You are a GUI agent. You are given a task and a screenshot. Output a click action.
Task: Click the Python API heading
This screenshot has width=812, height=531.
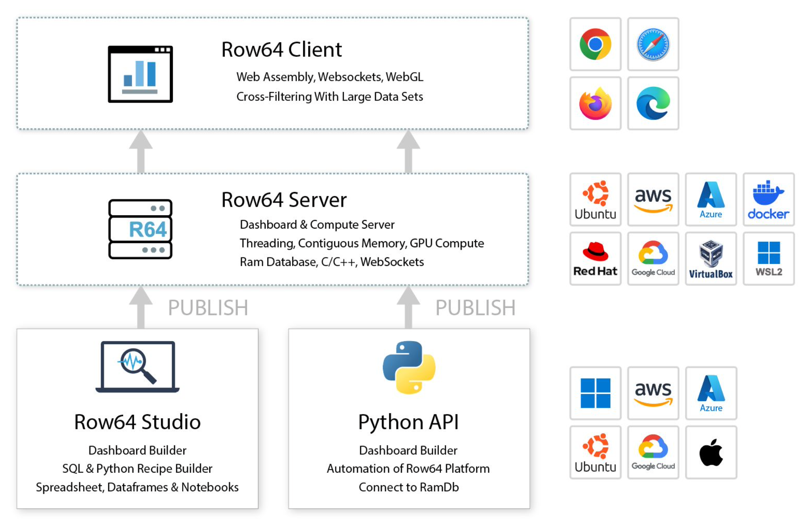pyautogui.click(x=408, y=423)
